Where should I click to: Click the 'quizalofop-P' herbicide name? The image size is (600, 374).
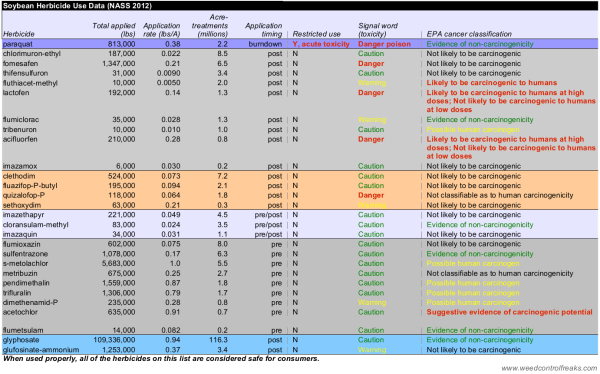[x=24, y=195]
